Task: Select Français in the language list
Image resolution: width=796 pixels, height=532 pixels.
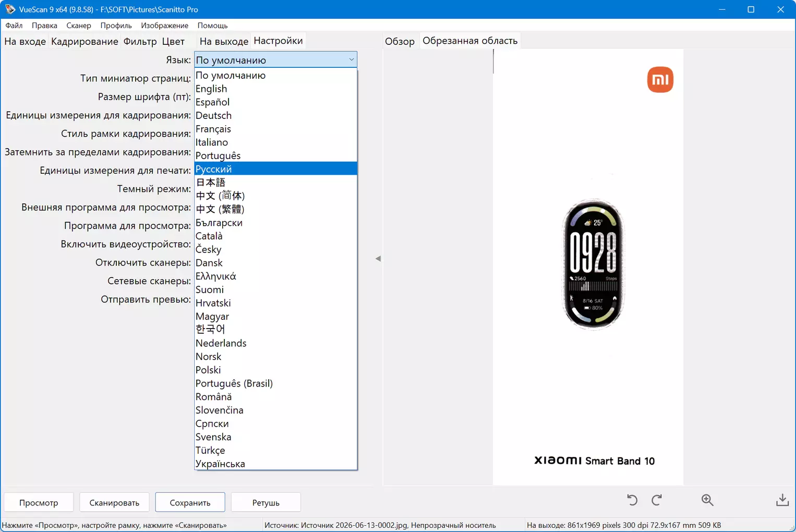Action: coord(275,129)
